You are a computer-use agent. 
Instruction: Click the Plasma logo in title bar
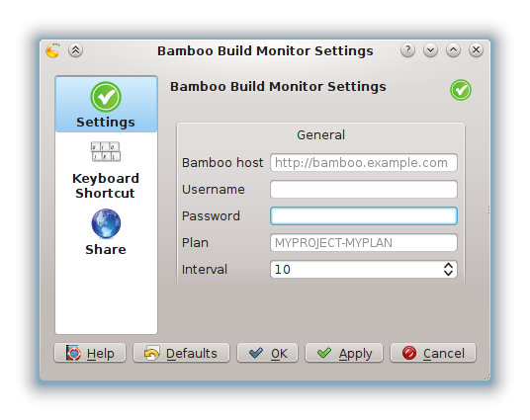pos(52,50)
